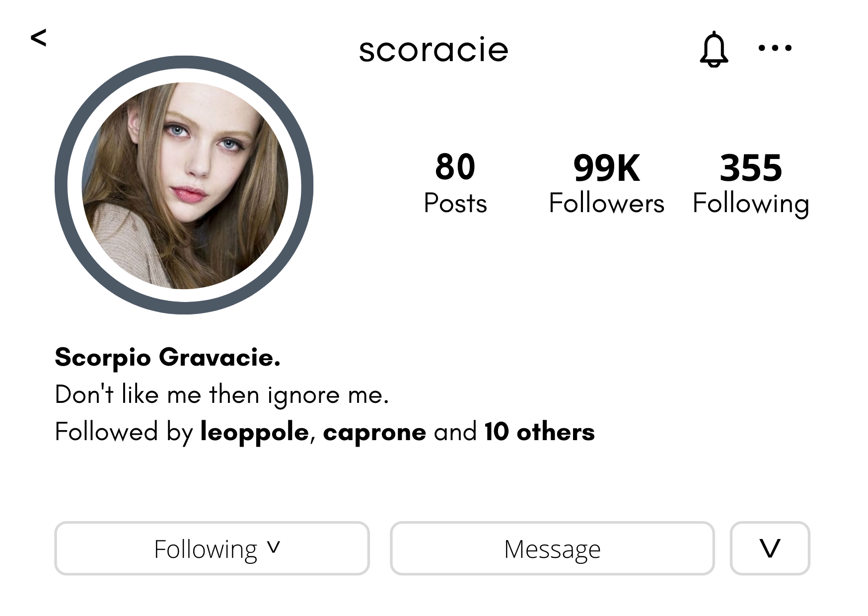868x616 pixels.
Task: Tap the back arrow icon
Action: point(38,38)
